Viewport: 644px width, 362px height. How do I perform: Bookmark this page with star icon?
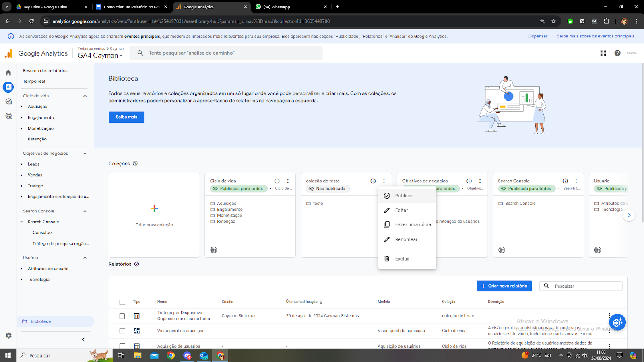click(553, 21)
